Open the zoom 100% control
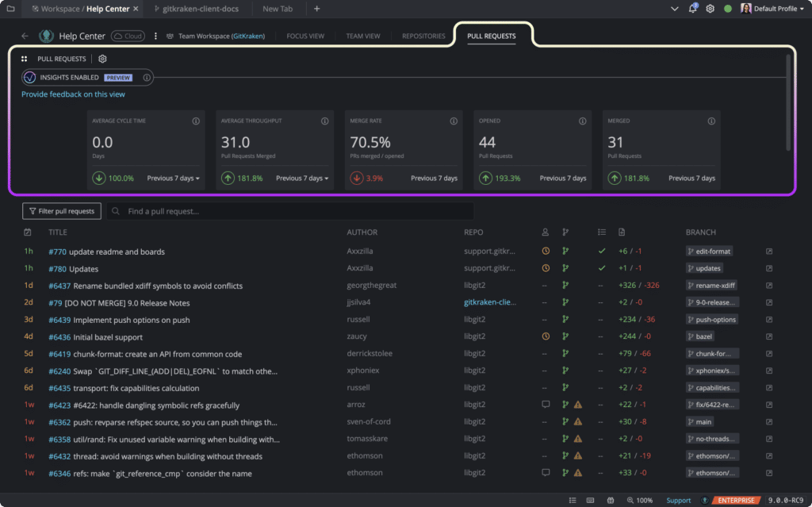This screenshot has width=812, height=507. click(x=640, y=501)
